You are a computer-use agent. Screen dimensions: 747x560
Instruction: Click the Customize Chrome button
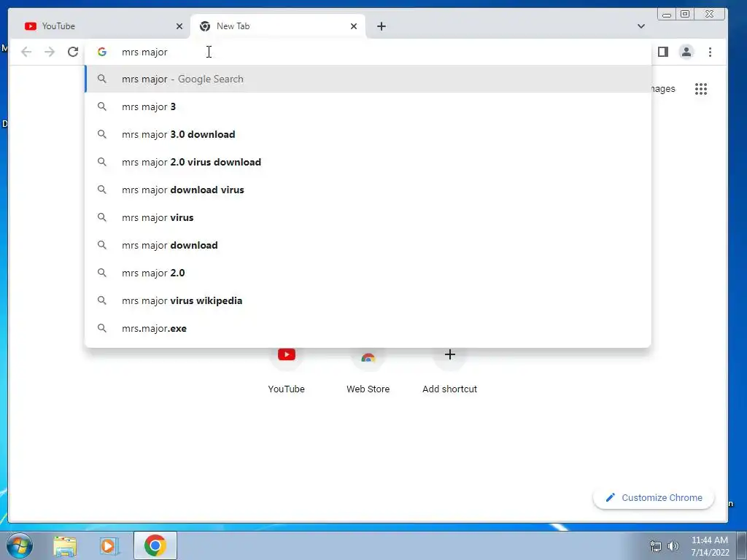tap(654, 497)
